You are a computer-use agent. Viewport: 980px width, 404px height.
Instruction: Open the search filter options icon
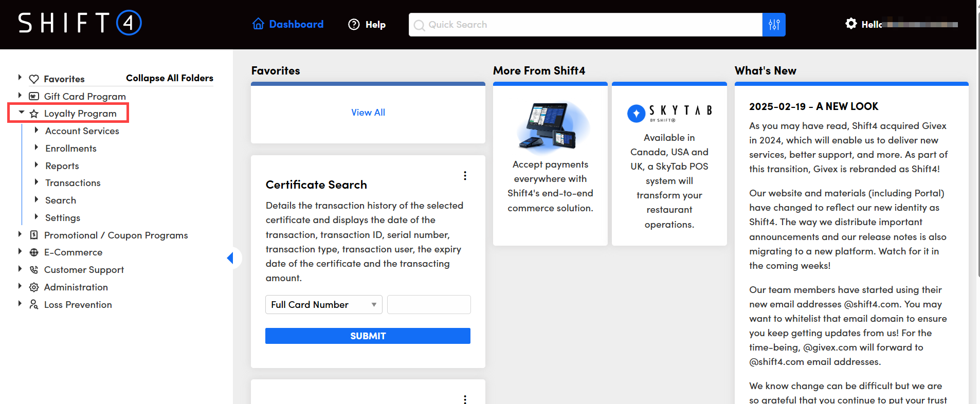774,25
